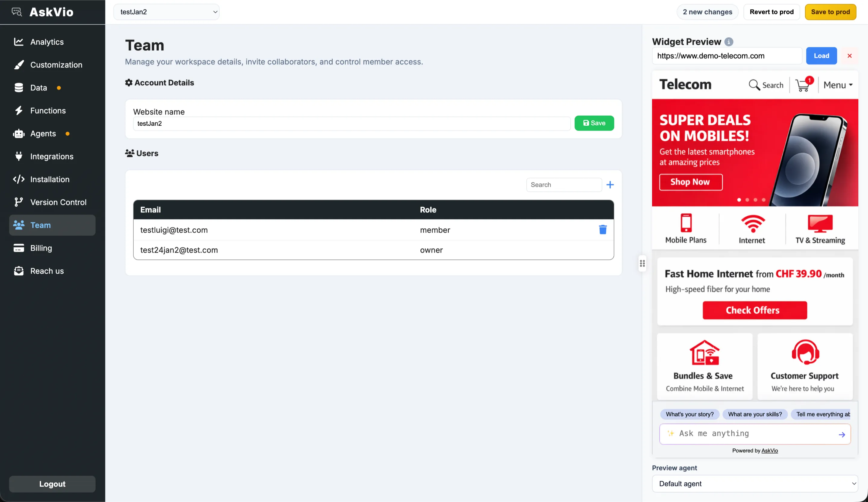
Task: Click Revert to prod button
Action: pyautogui.click(x=771, y=12)
